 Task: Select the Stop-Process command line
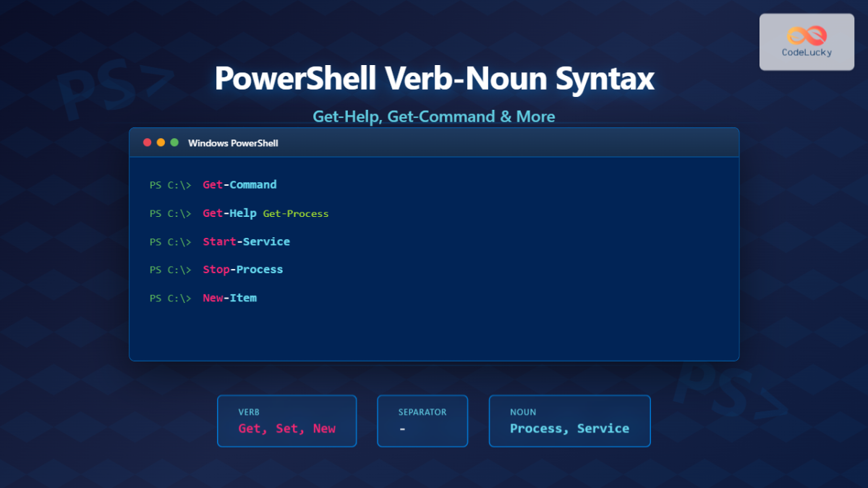click(242, 269)
